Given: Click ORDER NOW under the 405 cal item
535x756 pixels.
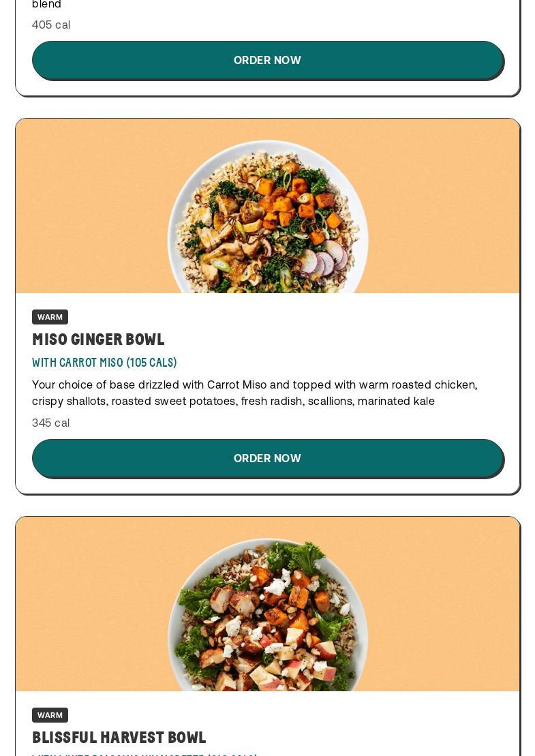Looking at the screenshot, I should 267,60.
